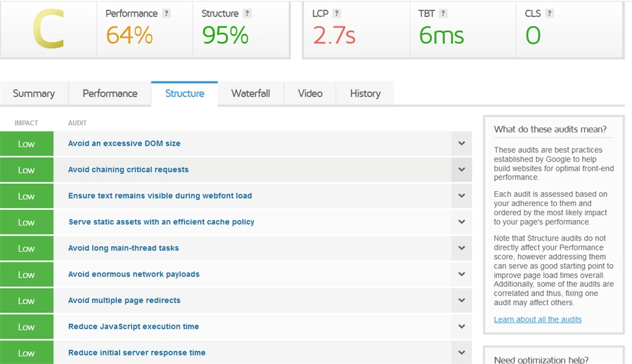This screenshot has width=632, height=364.
Task: Open Learn about all the audits link
Action: click(x=538, y=319)
